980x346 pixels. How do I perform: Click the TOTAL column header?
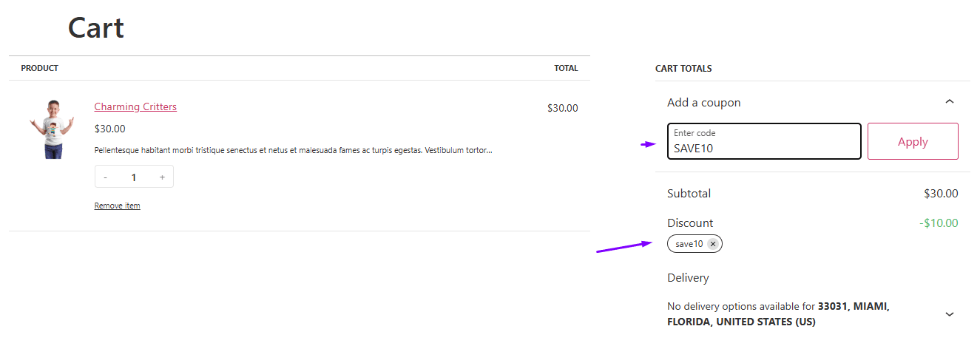(566, 68)
